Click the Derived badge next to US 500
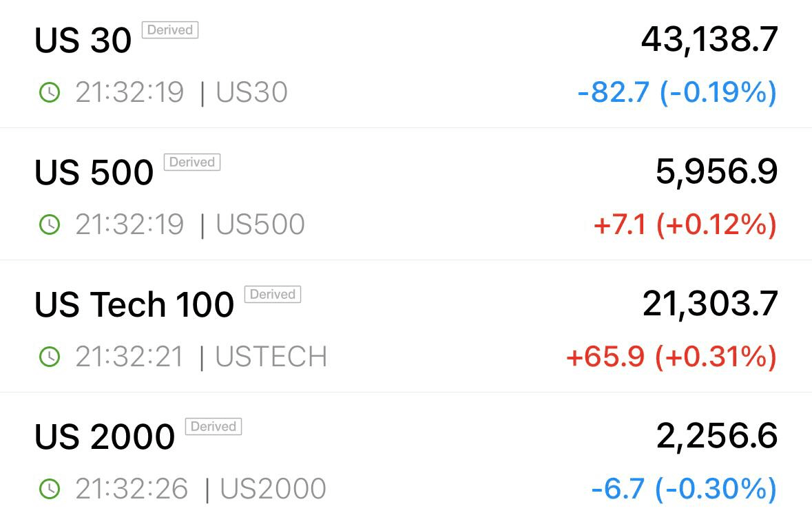 (192, 162)
